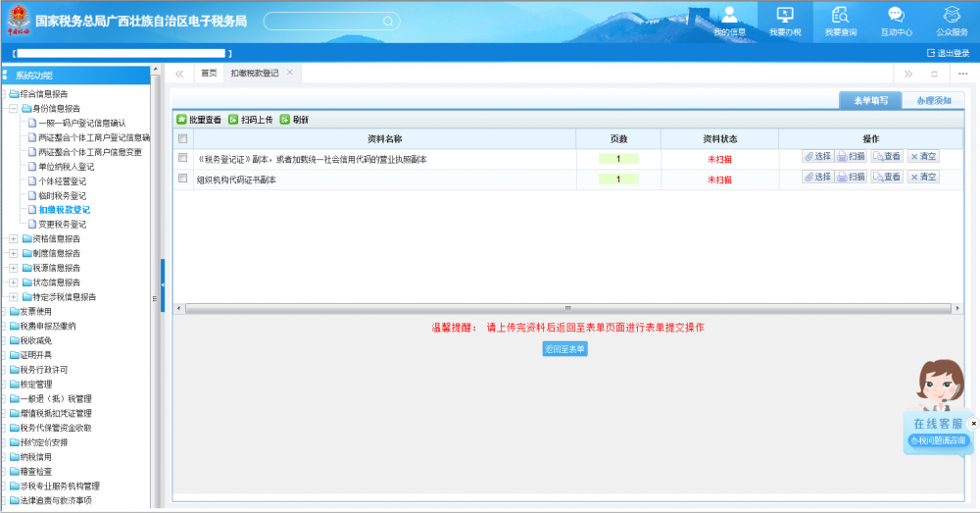
Task: Click the search magnifier icon
Action: click(388, 21)
